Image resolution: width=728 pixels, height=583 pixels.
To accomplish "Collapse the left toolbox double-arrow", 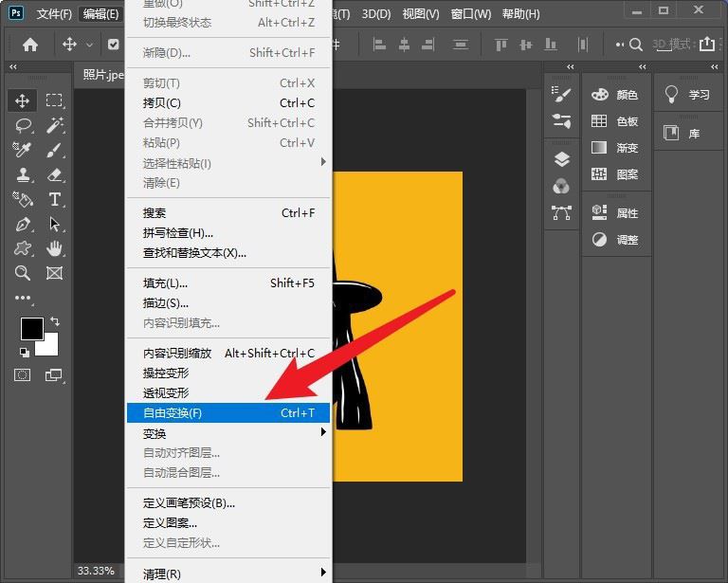I will [x=13, y=67].
